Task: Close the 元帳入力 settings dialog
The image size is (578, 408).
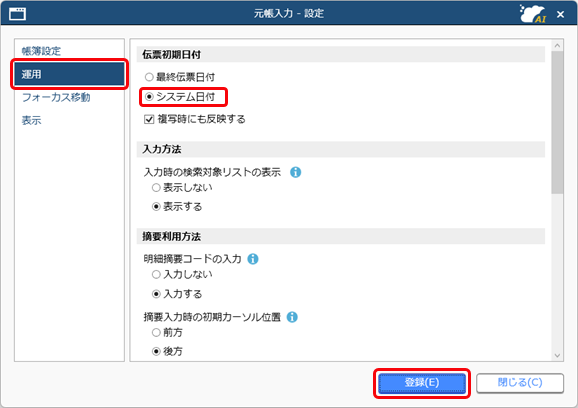Action: (560, 14)
